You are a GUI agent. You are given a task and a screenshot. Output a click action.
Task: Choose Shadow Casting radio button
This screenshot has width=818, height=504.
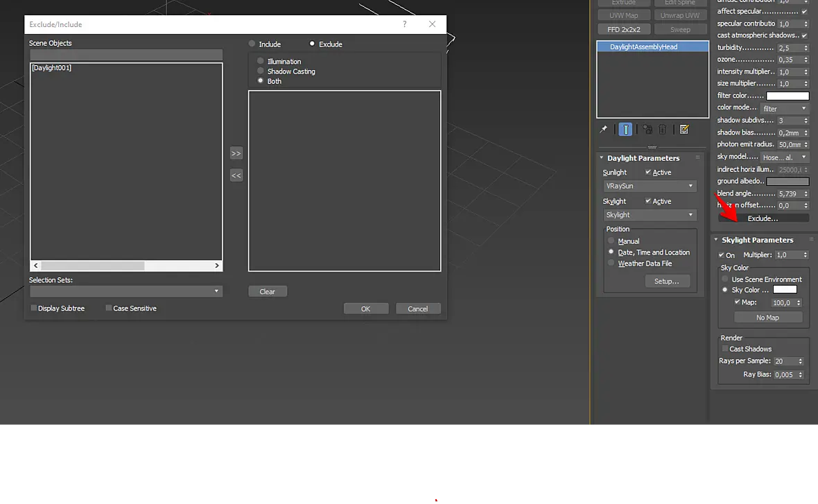point(261,71)
